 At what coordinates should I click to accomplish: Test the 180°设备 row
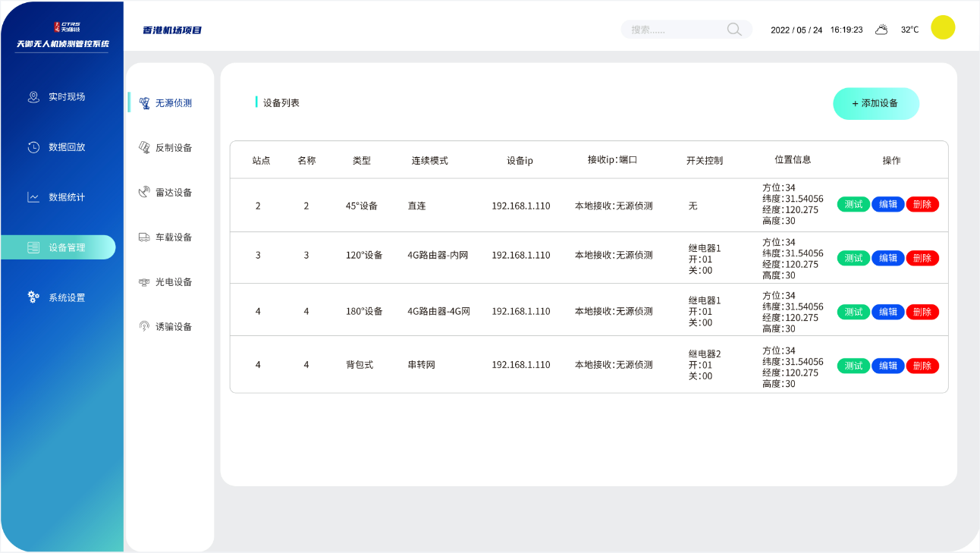tap(853, 312)
